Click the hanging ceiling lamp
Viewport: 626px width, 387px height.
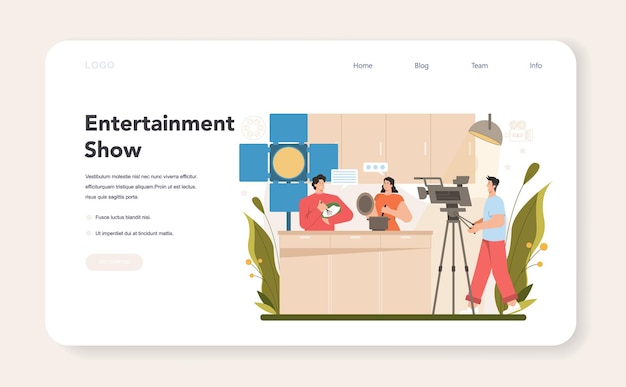[486, 130]
